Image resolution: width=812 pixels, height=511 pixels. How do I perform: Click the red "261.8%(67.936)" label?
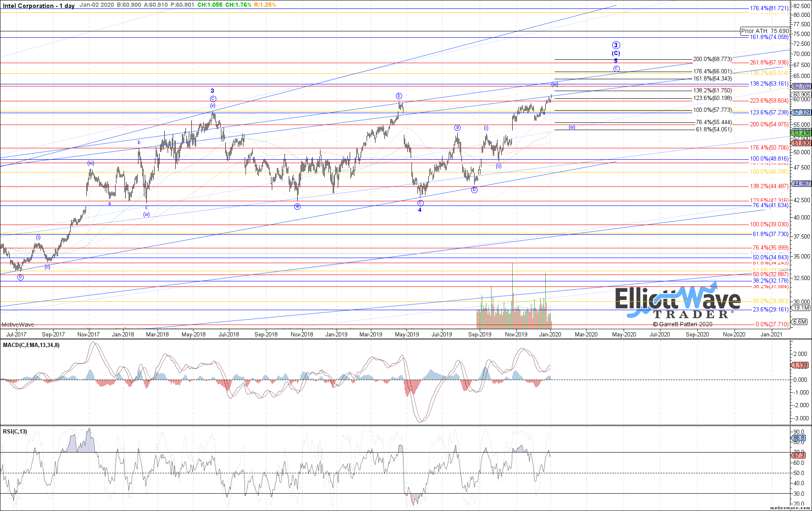pos(769,63)
